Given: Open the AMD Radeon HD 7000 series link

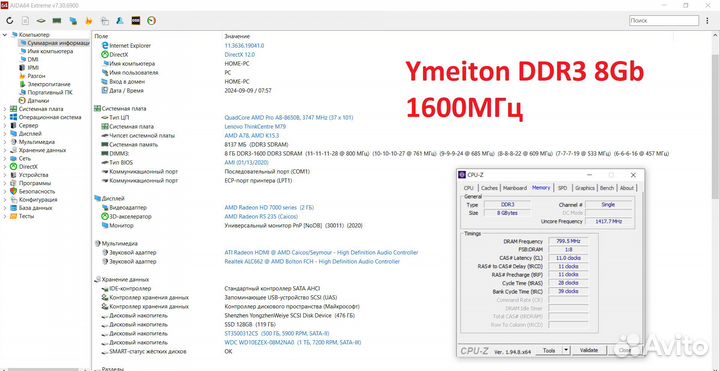Looking at the screenshot, I should point(269,208).
